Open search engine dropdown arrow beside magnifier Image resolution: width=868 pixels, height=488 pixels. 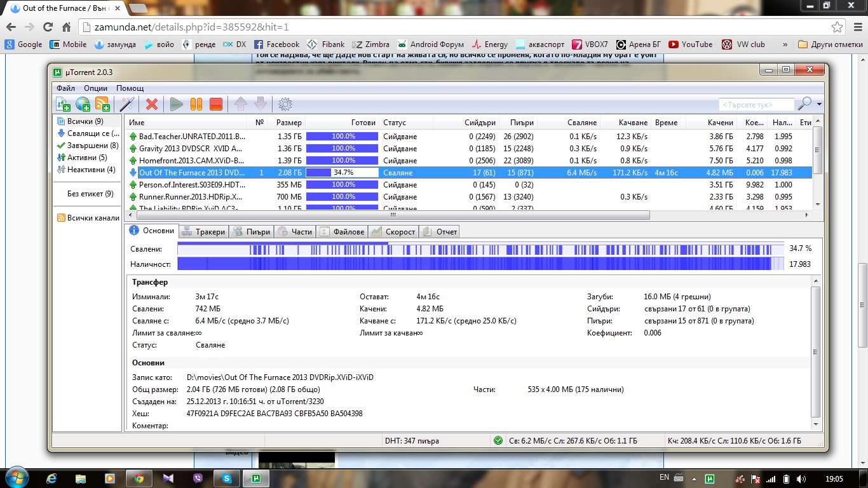click(x=819, y=104)
